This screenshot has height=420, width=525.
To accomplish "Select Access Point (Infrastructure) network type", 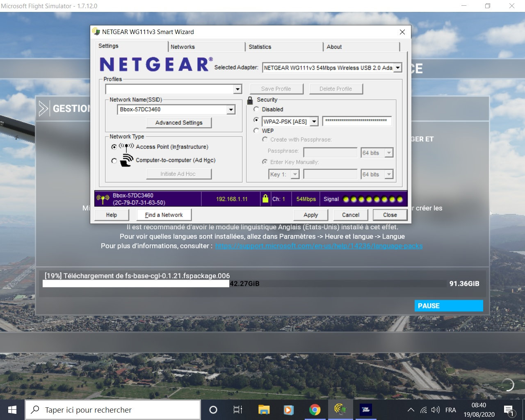I will [x=114, y=147].
